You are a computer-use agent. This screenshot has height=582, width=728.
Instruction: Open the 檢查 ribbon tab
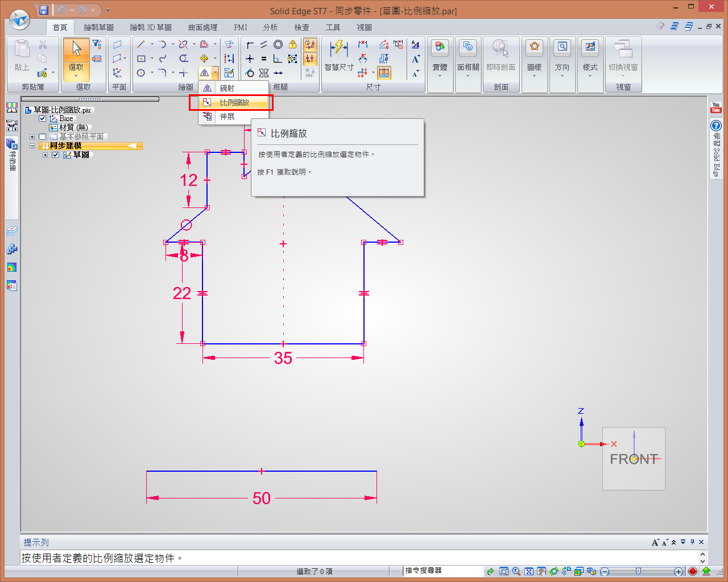(301, 27)
